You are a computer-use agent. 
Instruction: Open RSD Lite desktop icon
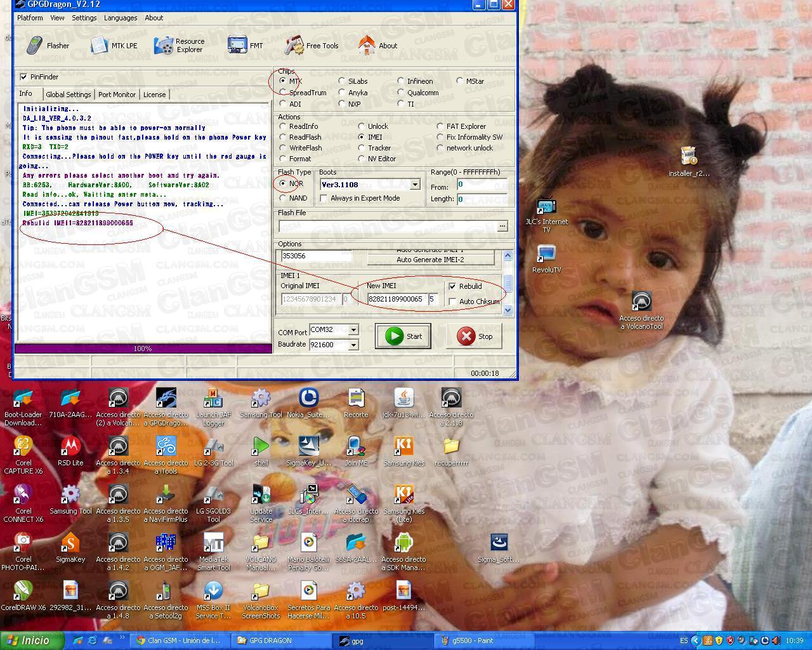pos(70,452)
